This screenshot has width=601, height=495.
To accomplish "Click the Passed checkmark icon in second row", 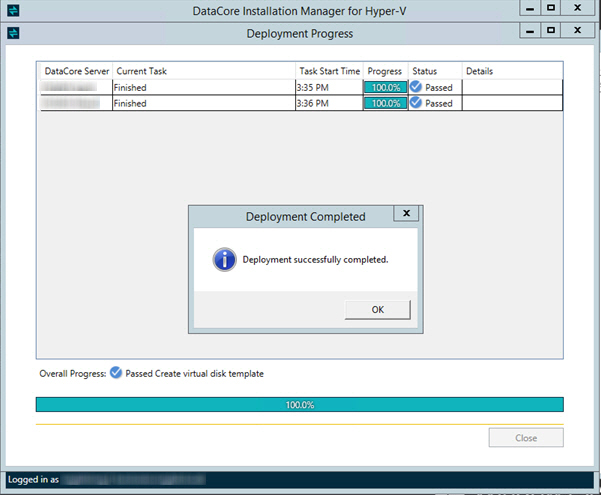I will [x=416, y=103].
